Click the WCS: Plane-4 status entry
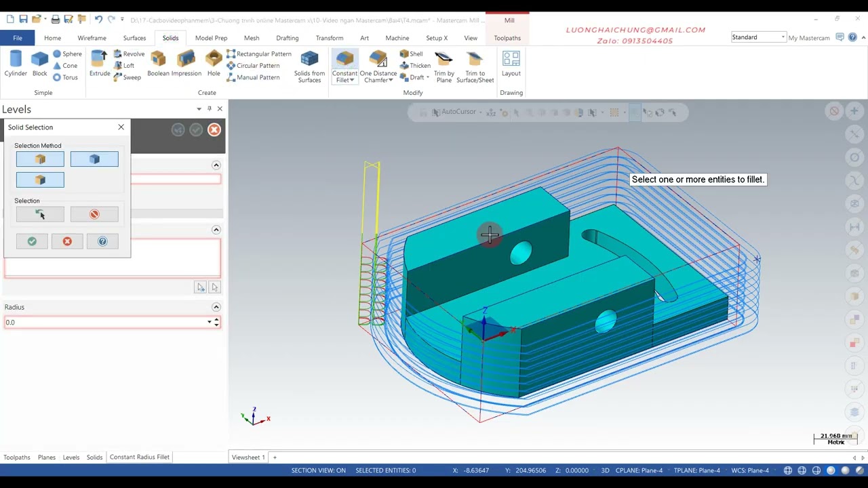 click(750, 470)
